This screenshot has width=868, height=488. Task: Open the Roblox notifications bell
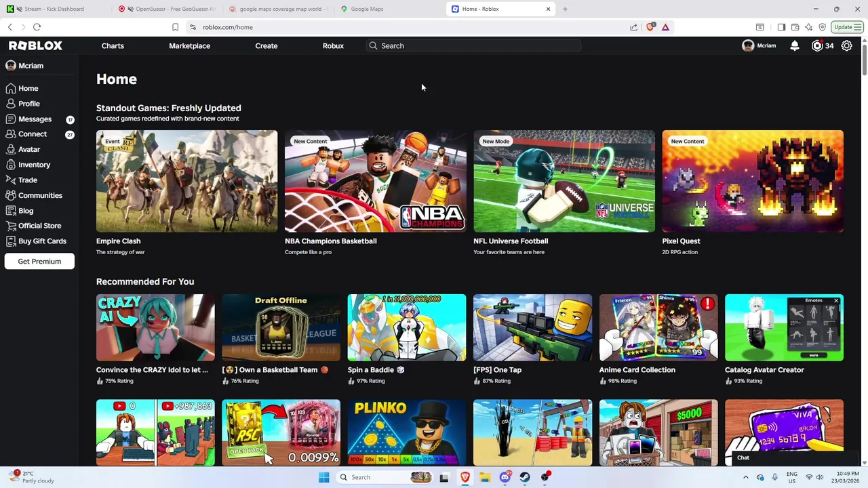(795, 45)
